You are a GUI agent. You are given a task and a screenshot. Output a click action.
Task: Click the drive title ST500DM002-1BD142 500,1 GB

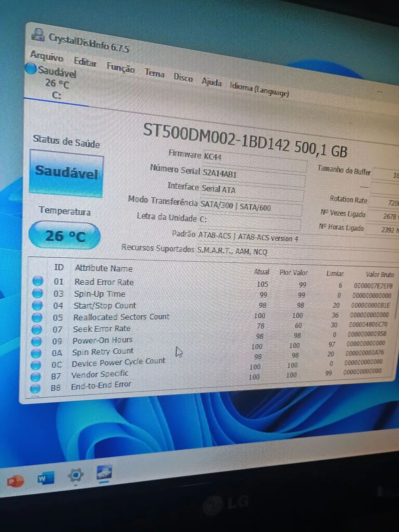tap(245, 140)
